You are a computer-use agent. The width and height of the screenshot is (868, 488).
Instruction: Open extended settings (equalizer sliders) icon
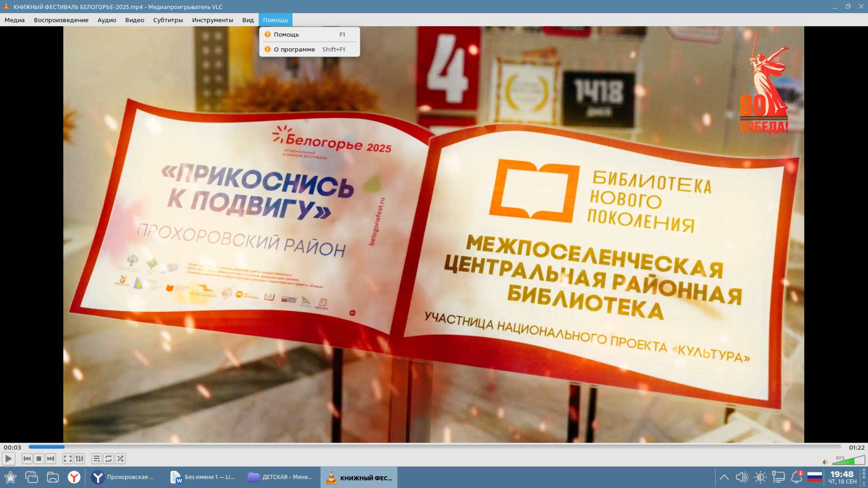80,459
